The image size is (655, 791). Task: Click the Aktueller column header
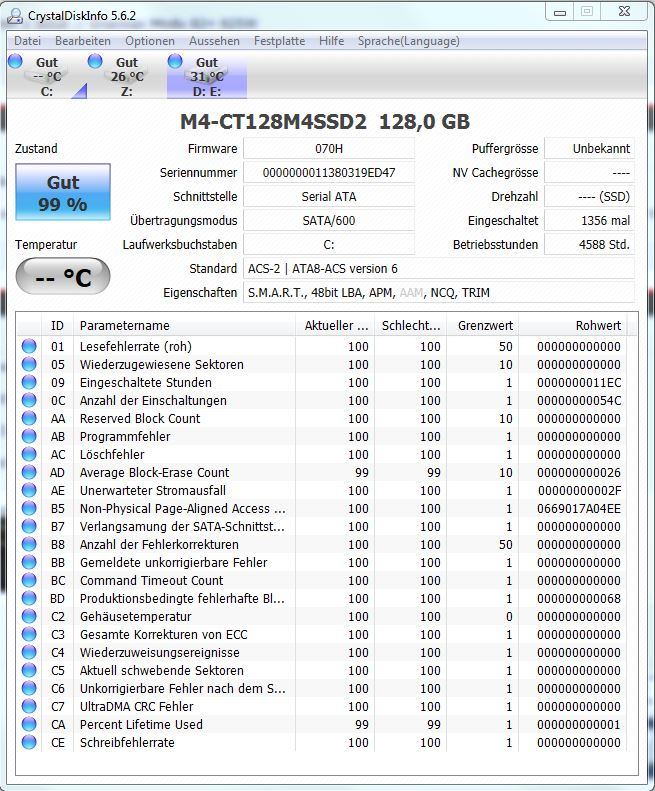point(334,325)
